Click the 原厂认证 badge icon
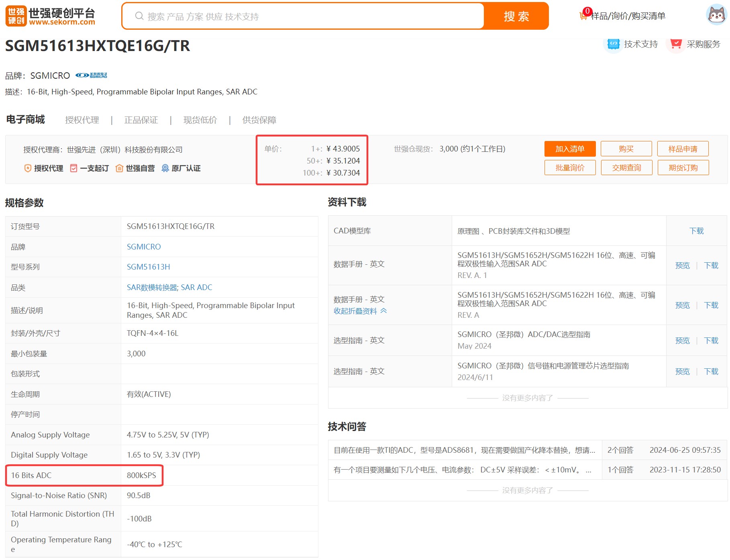The height and width of the screenshot is (560, 730). click(x=165, y=168)
